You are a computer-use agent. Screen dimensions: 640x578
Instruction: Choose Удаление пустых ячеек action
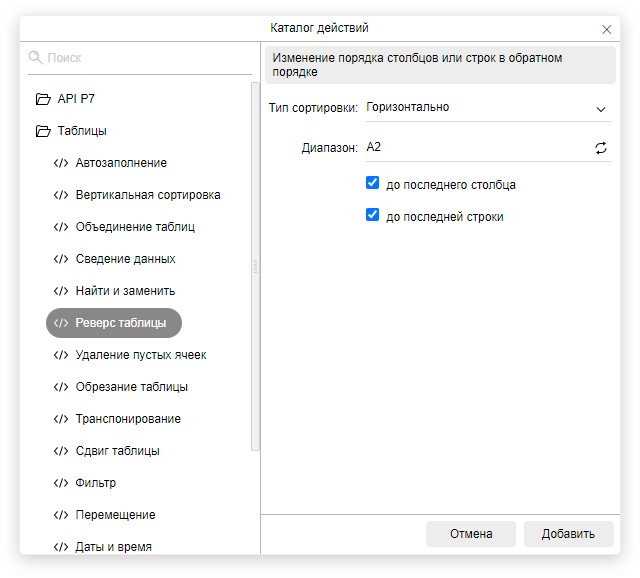(x=141, y=355)
